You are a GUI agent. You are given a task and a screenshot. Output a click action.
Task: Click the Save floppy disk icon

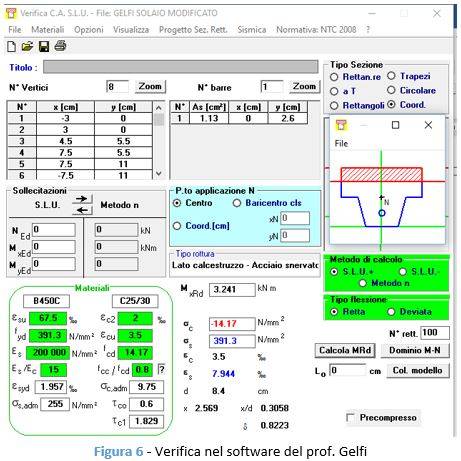click(44, 46)
